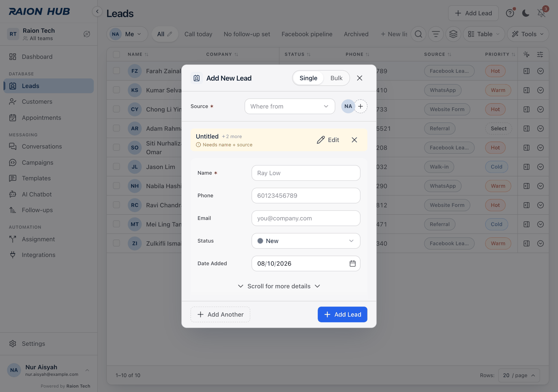Open the Archived tab
This screenshot has width=558, height=392.
coord(356,34)
